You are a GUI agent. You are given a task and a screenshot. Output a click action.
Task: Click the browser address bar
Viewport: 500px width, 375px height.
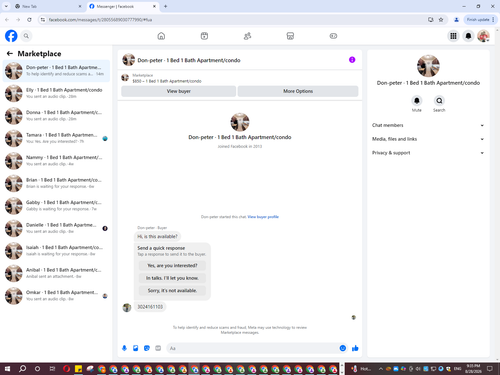(x=233, y=20)
